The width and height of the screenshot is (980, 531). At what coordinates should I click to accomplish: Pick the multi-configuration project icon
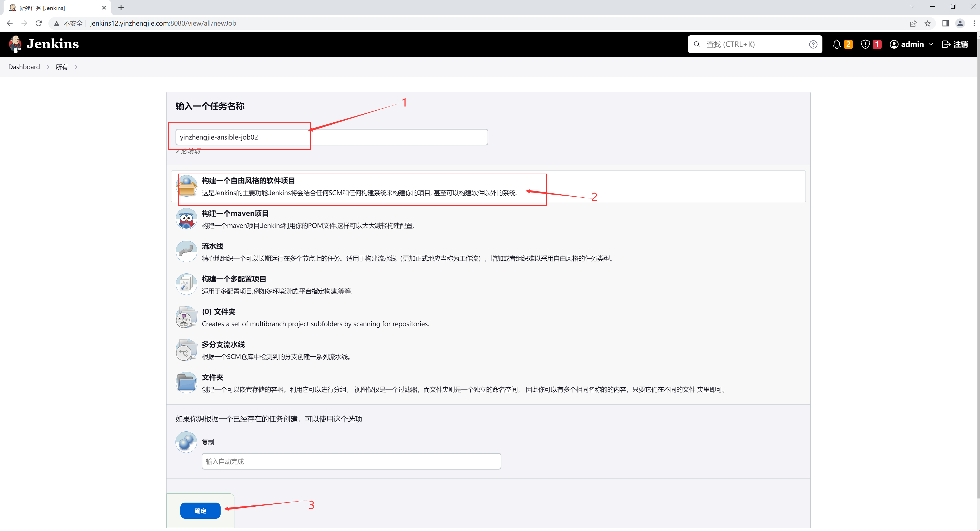[x=187, y=284]
